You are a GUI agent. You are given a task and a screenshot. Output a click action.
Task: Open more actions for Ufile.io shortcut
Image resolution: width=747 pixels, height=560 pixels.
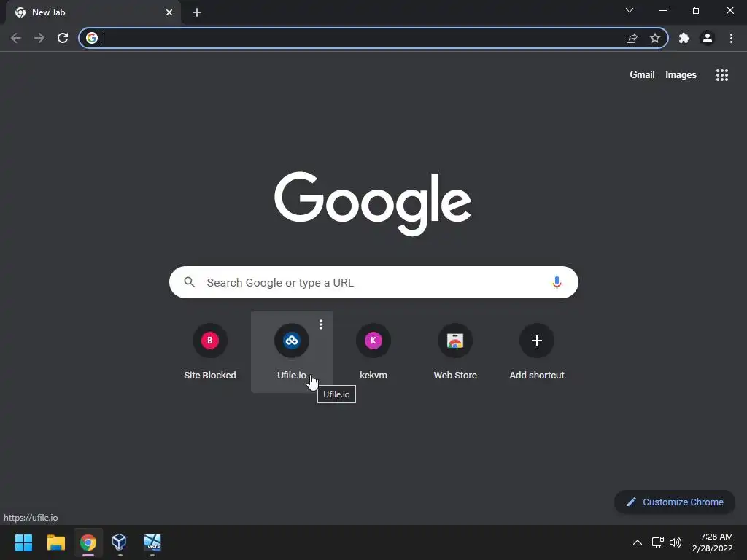click(321, 324)
